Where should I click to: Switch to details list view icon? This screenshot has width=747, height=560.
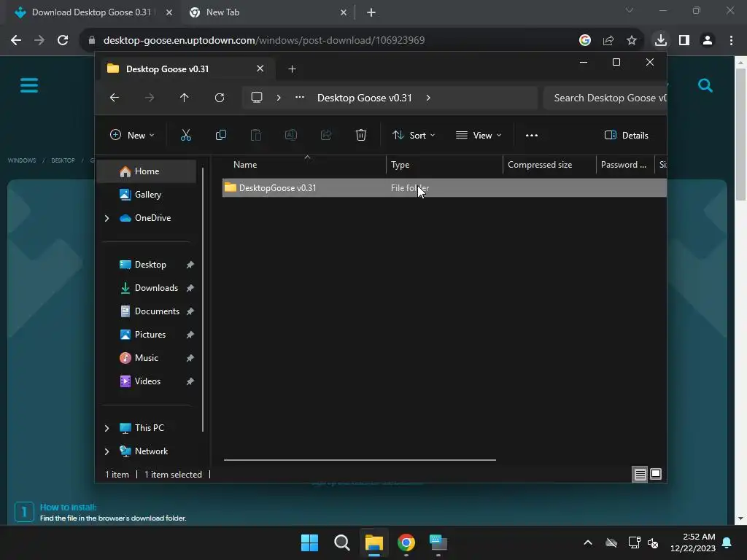tap(640, 474)
